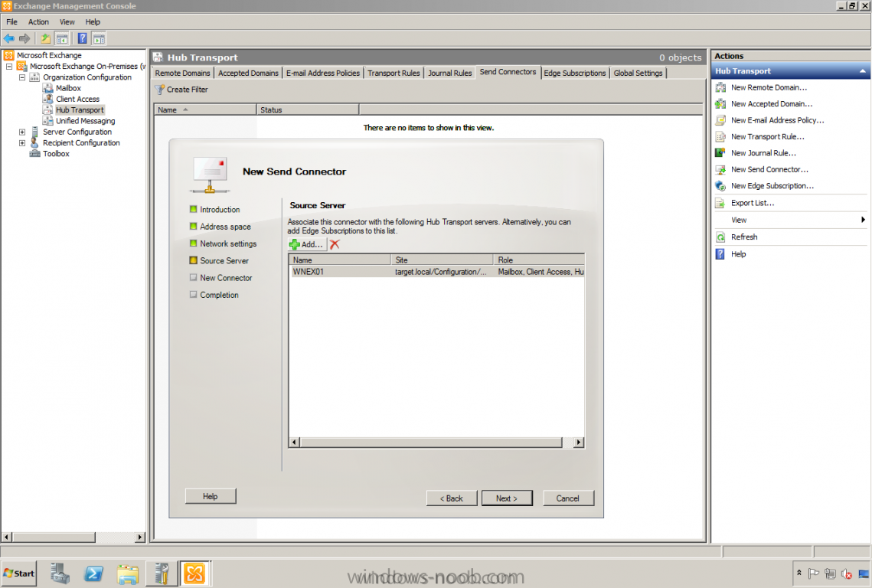Click the Exchange Management Console taskbar icon
The width and height of the screenshot is (872, 588).
coord(194,573)
